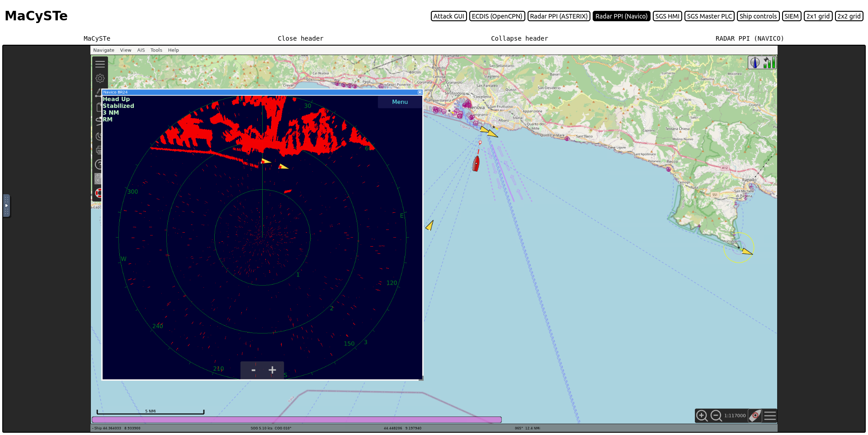Open the View menu
This screenshot has width=868, height=435.
pyautogui.click(x=126, y=50)
